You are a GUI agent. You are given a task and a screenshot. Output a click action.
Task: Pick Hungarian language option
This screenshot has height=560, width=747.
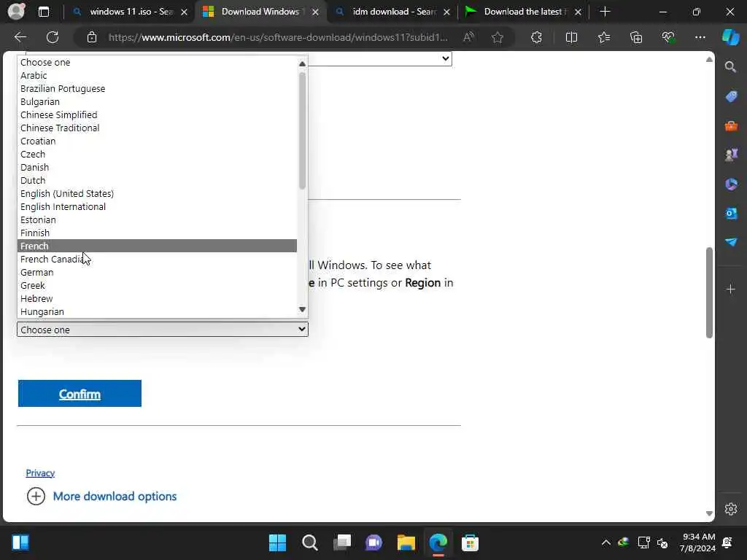click(x=158, y=311)
